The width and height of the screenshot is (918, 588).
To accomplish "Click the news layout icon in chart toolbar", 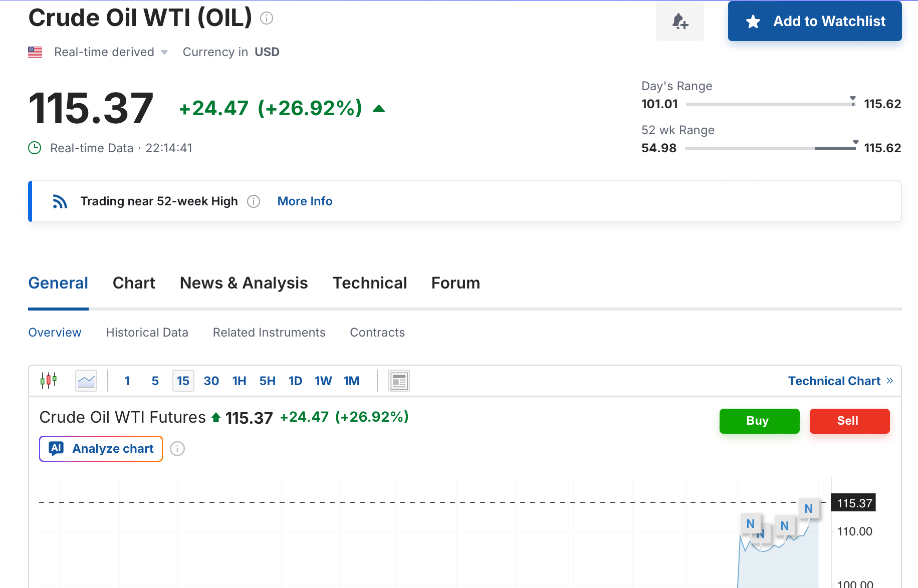I will (399, 381).
